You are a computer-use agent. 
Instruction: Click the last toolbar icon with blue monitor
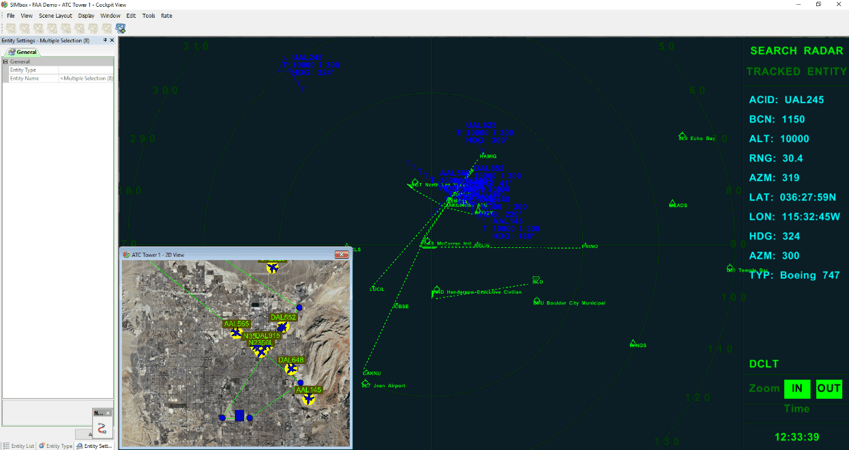[x=121, y=28]
